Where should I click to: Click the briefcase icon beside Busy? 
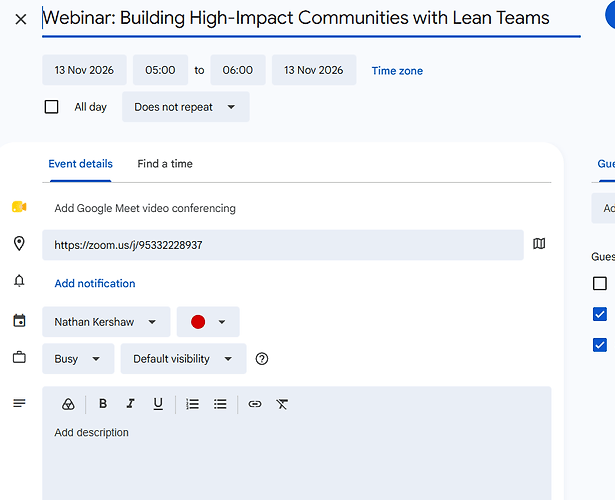(19, 357)
